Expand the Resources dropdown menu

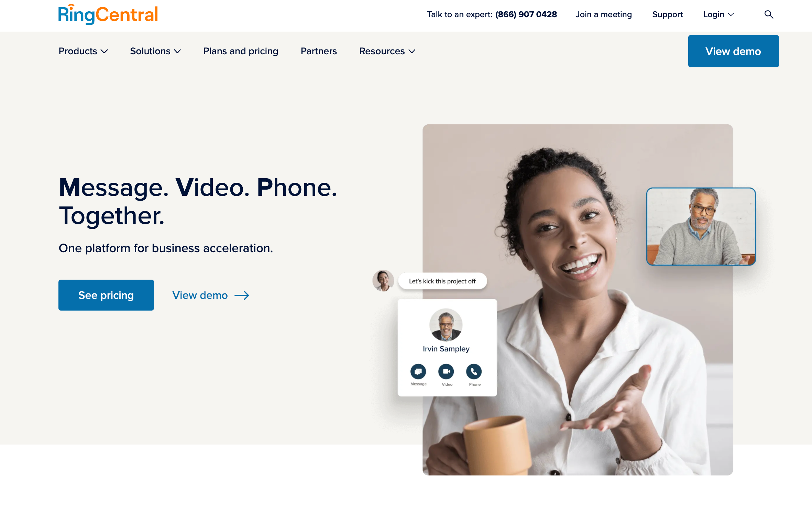[x=386, y=51]
